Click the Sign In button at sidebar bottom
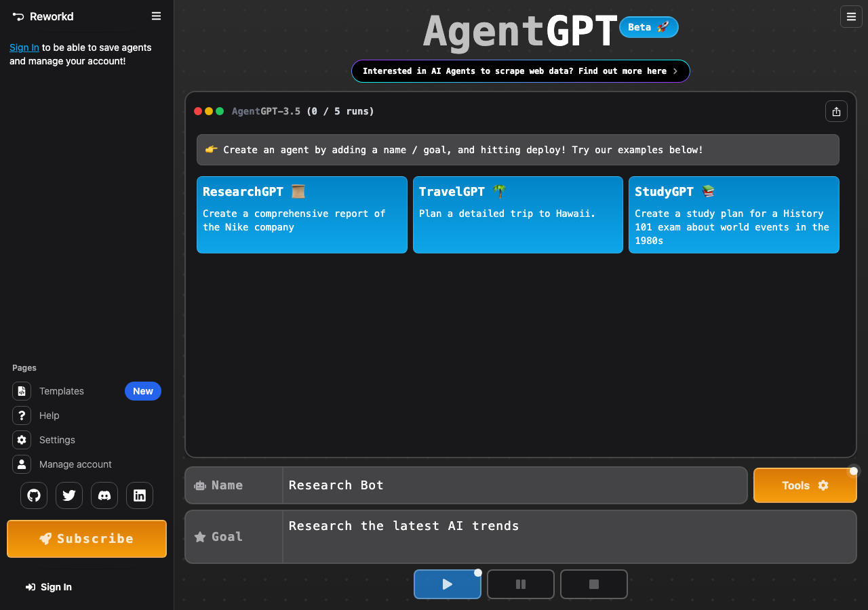The width and height of the screenshot is (868, 610). pos(49,587)
